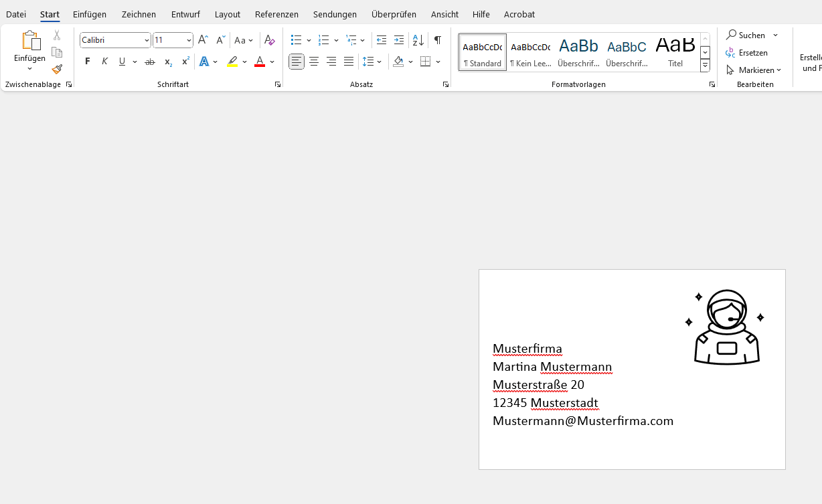This screenshot has width=822, height=504.
Task: Click the Ersetzen button
Action: [747, 52]
